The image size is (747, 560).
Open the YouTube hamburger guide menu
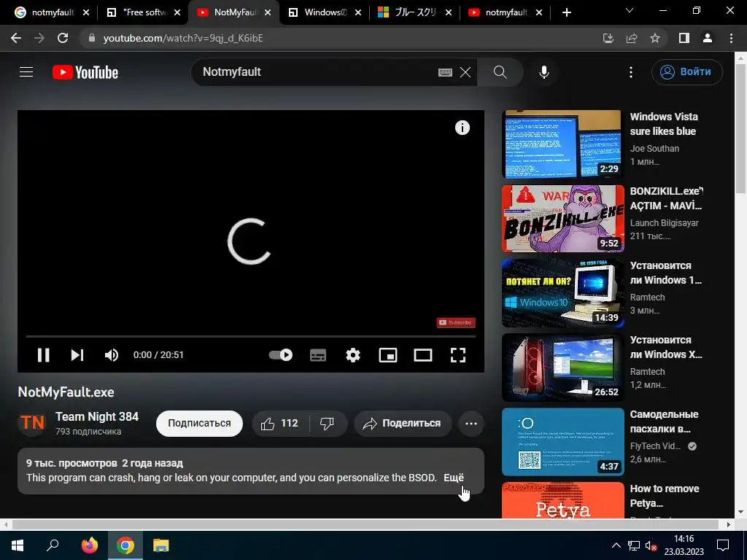click(x=26, y=72)
